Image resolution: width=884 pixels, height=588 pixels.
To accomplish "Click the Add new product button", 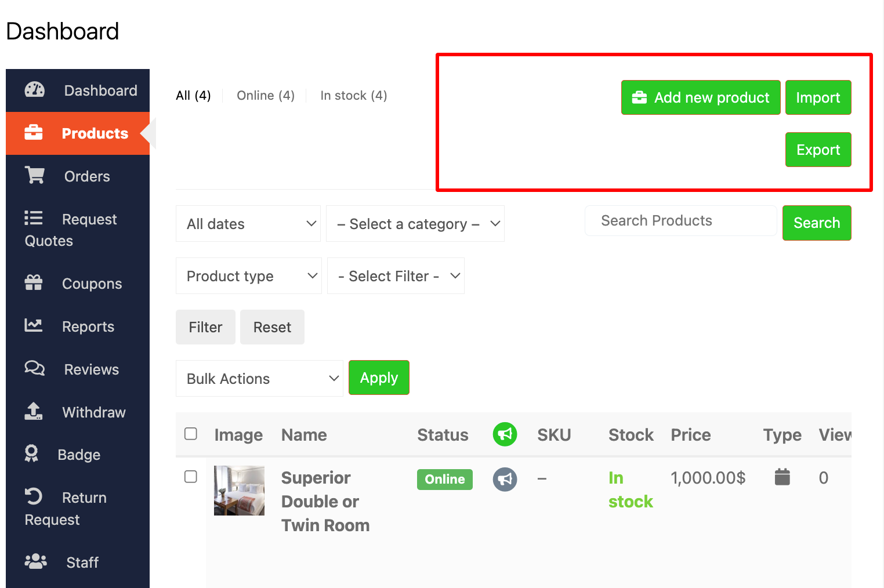I will tap(700, 97).
